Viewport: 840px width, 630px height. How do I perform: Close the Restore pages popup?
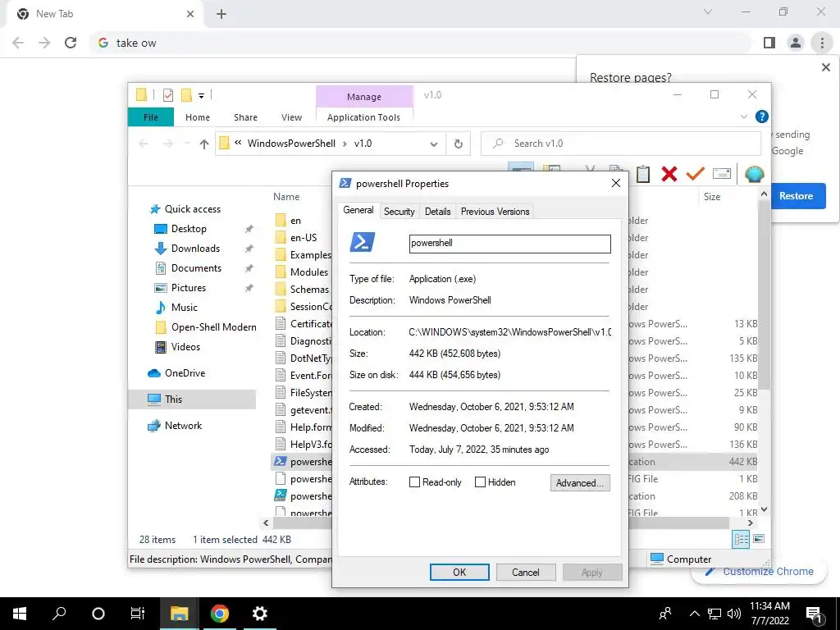click(825, 67)
